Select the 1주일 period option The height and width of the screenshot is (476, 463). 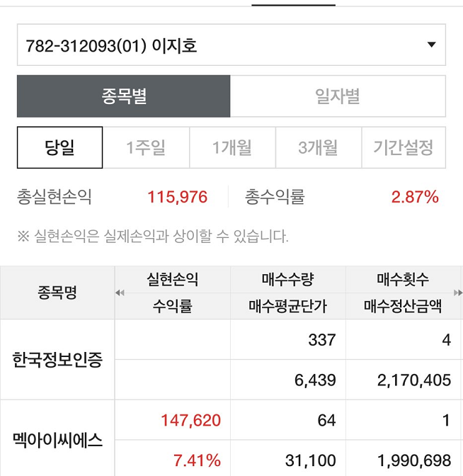click(x=146, y=147)
